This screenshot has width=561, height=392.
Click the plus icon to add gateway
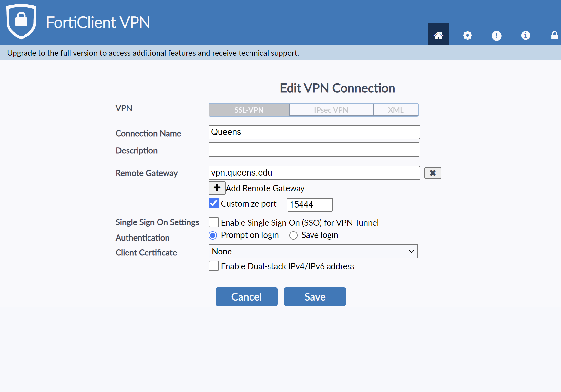[217, 188]
